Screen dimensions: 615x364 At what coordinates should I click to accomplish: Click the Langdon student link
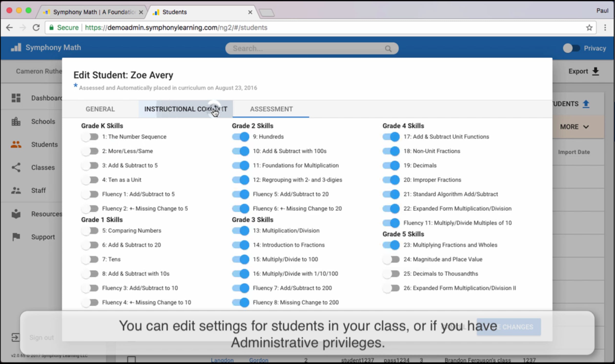click(222, 360)
